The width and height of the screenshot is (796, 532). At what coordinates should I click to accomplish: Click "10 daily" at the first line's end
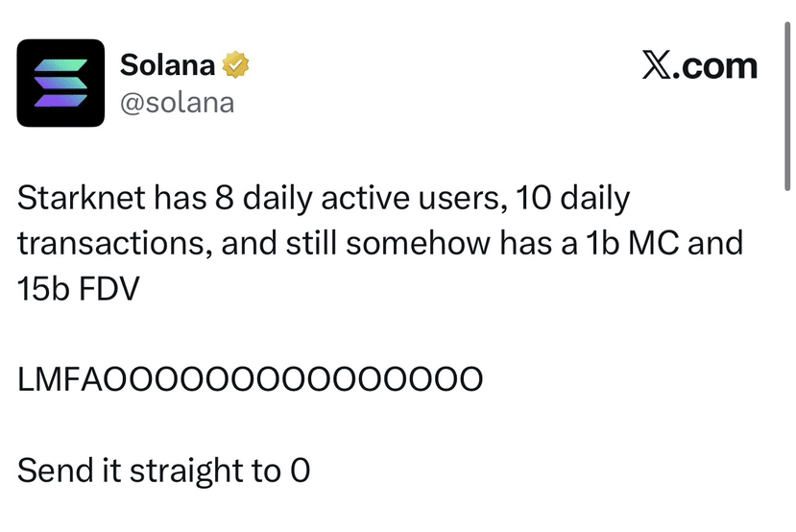pos(572,199)
